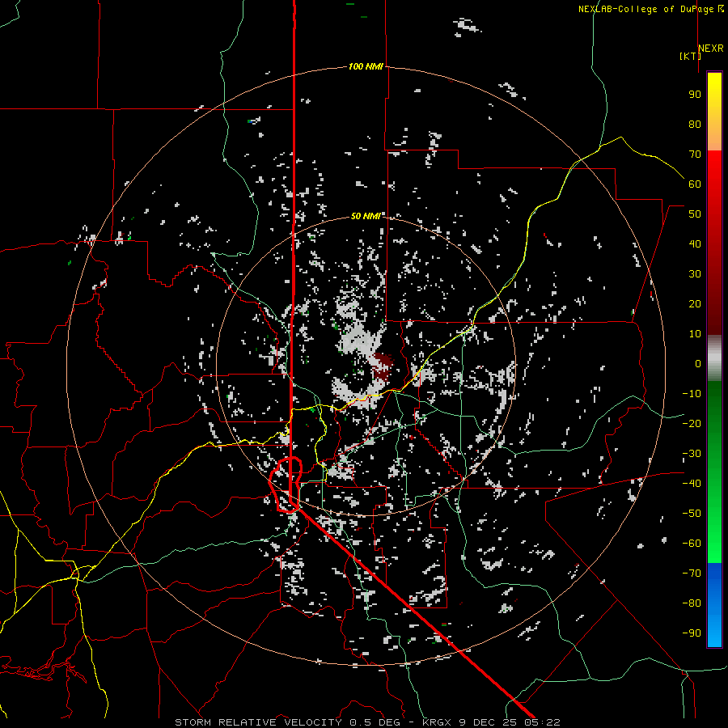
Task: Click the 100 NMI range ring label
Action: [366, 66]
